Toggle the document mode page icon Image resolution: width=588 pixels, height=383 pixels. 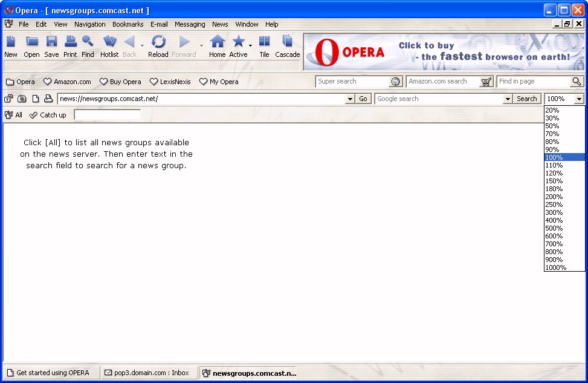(x=36, y=99)
